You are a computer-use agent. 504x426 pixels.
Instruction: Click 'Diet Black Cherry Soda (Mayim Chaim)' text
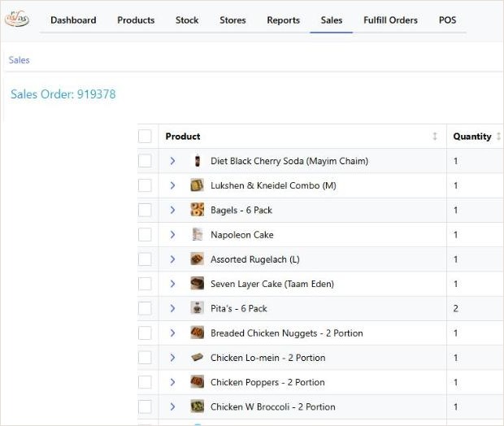click(289, 161)
